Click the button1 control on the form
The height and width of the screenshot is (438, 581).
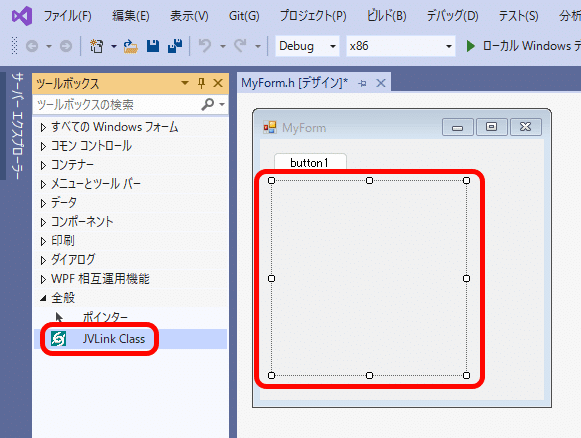pos(310,162)
